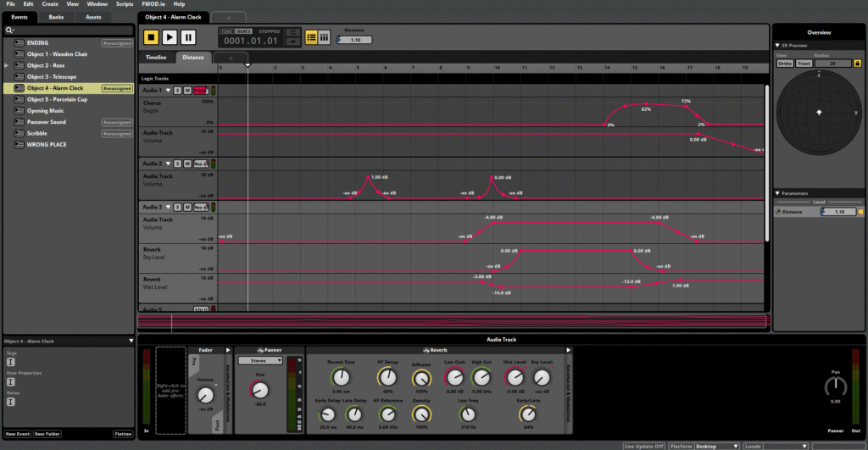Screen dimensions: 868x450
Task: Mute the Audio 2 track
Action: (187, 164)
